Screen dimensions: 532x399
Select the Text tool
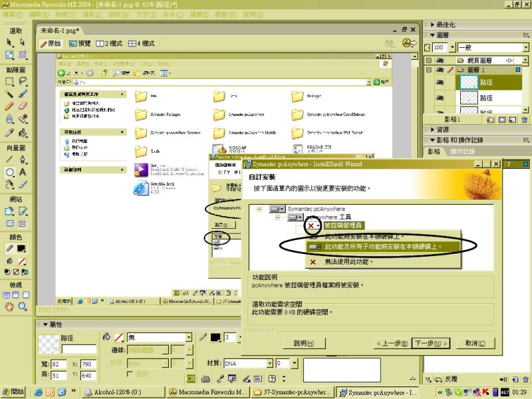23,172
